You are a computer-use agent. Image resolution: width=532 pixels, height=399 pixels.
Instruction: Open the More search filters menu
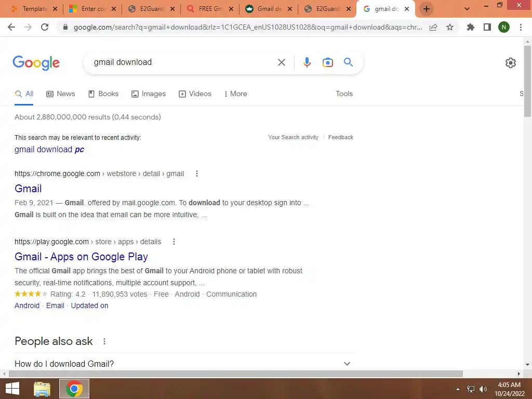(235, 94)
